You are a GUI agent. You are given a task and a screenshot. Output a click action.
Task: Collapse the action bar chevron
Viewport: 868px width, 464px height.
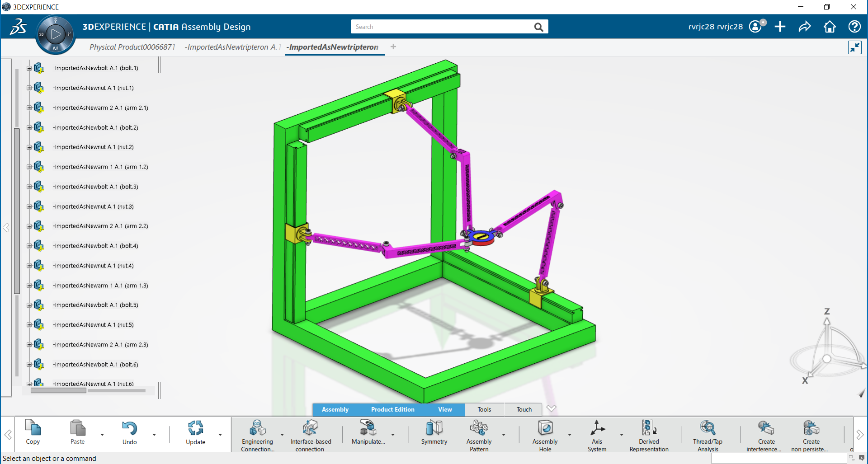551,408
